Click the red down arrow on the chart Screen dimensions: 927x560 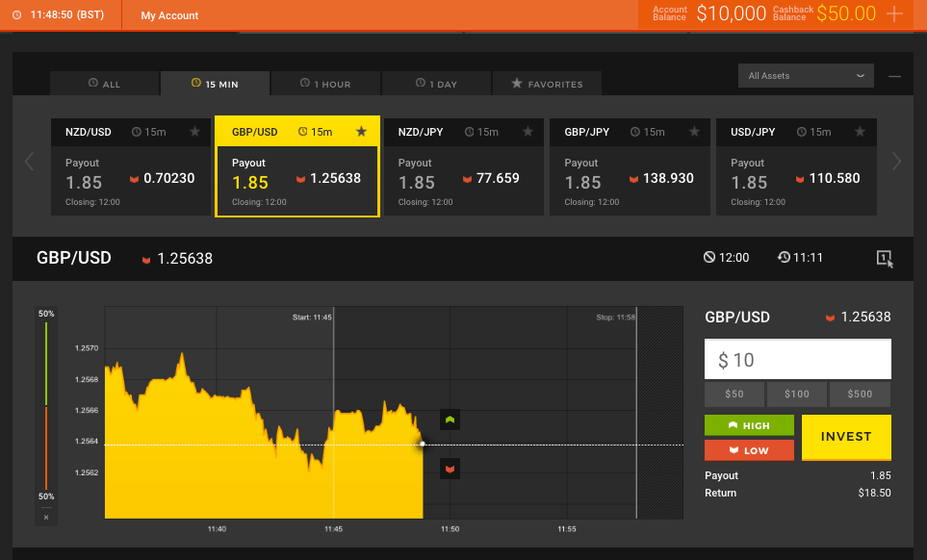(449, 469)
